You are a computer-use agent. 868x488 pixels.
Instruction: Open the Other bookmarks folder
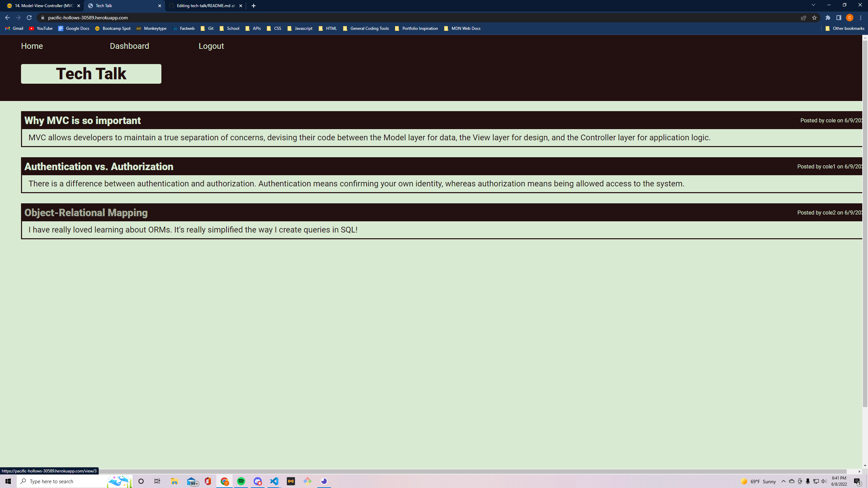click(x=845, y=28)
